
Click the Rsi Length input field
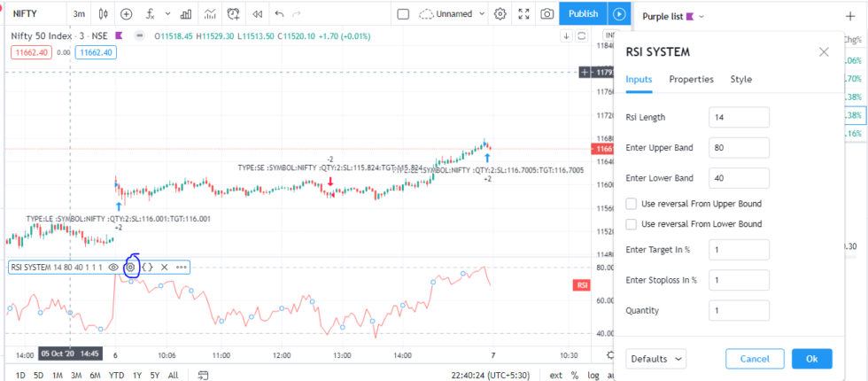pyautogui.click(x=739, y=117)
